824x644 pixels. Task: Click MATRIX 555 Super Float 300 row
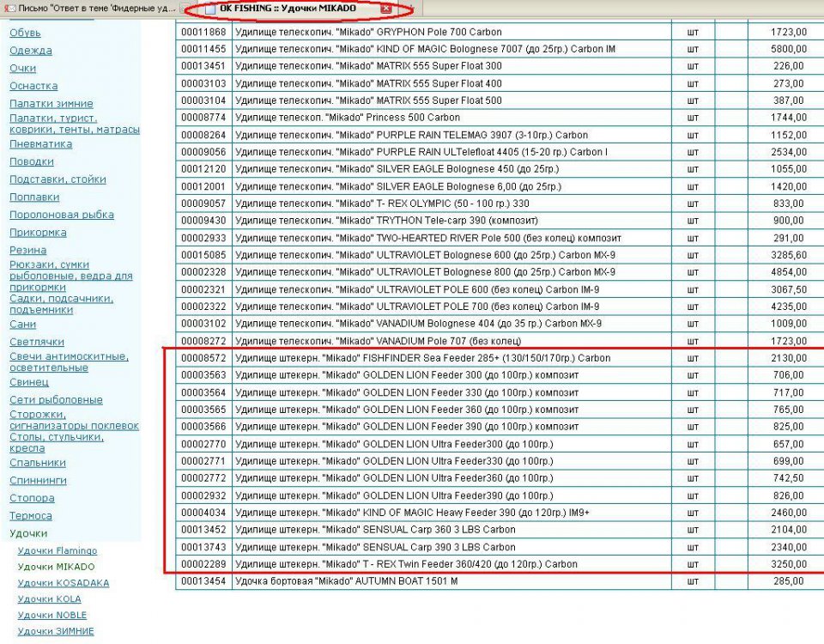coord(500,66)
